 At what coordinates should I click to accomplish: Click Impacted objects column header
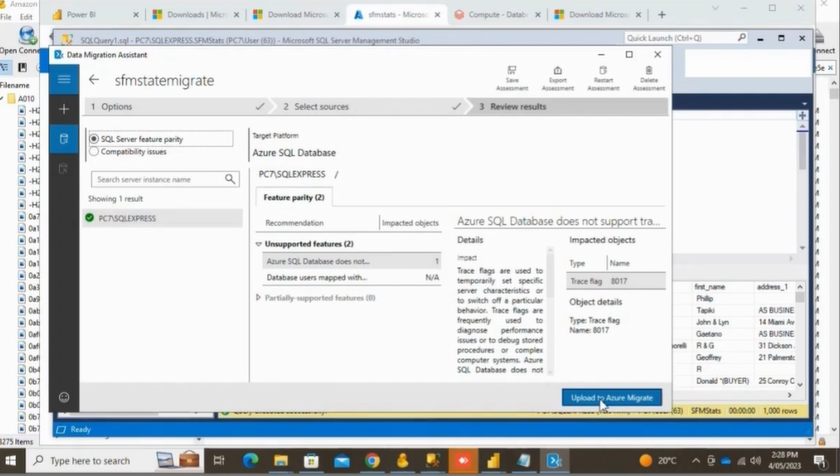410,223
